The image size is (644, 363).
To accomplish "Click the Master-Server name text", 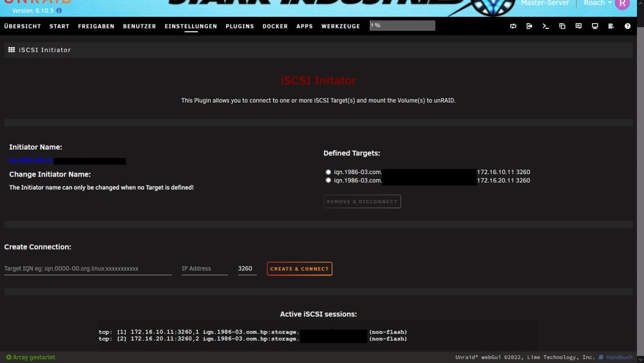I will [545, 3].
